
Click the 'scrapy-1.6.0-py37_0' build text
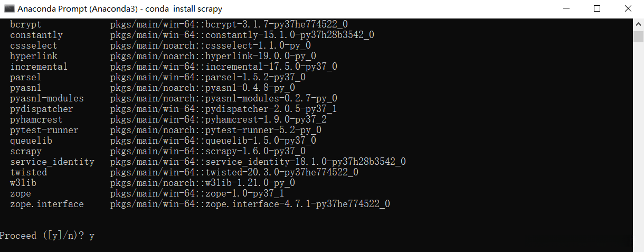tap(256, 151)
